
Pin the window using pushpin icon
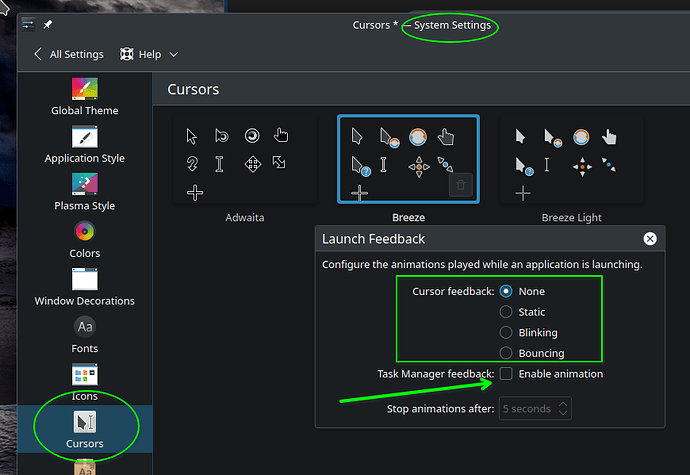click(48, 25)
